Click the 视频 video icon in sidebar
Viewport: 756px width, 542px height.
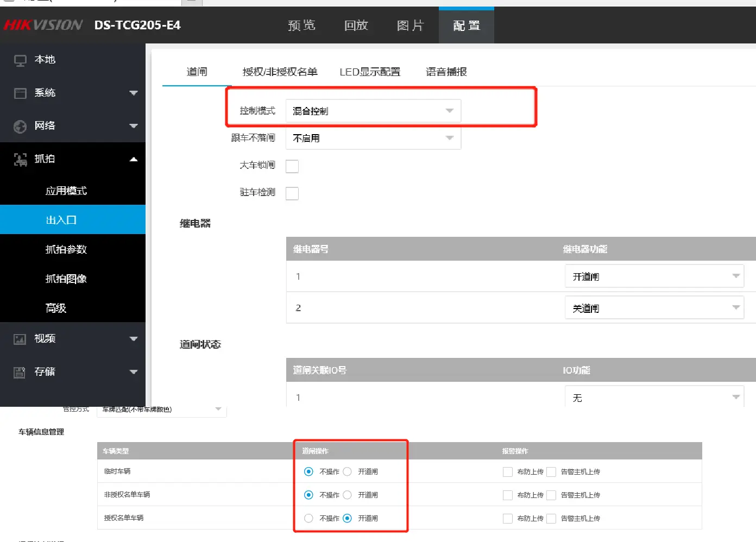[x=20, y=339]
